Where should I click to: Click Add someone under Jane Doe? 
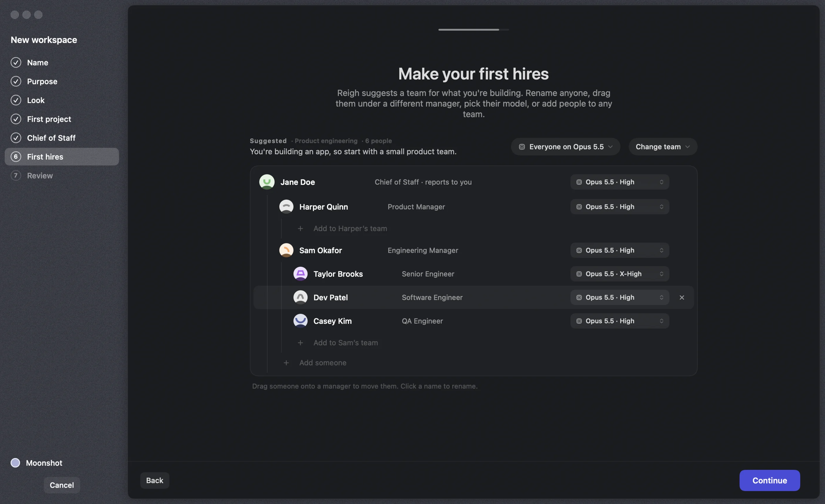coord(323,363)
